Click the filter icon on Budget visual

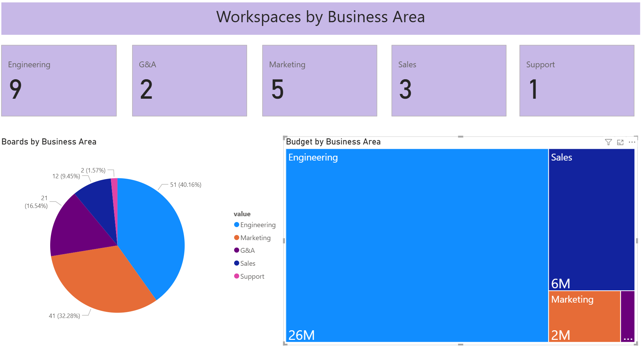point(608,142)
